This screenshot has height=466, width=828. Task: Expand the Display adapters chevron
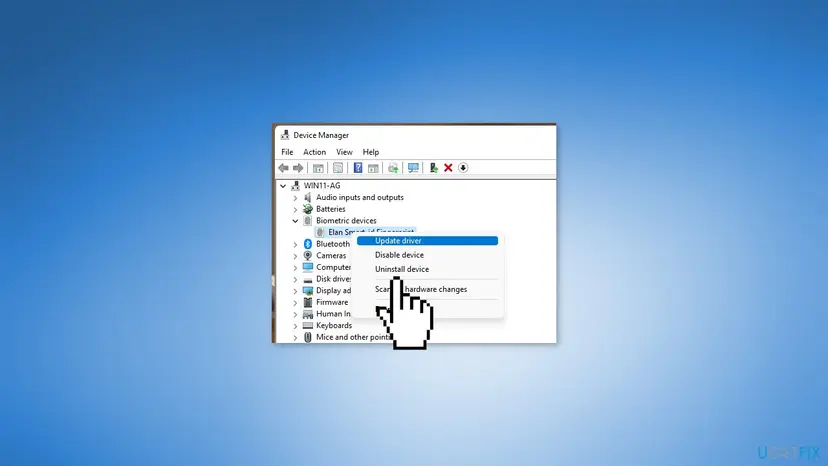click(x=296, y=291)
